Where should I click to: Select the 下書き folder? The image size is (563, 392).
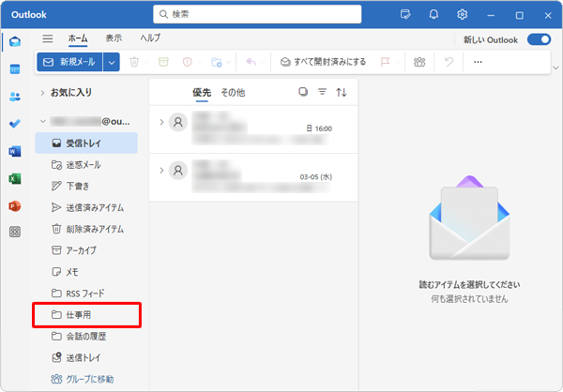[86, 186]
